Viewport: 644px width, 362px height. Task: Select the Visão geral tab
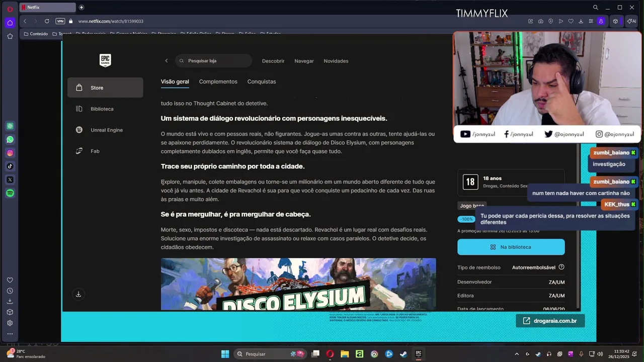pos(175,81)
